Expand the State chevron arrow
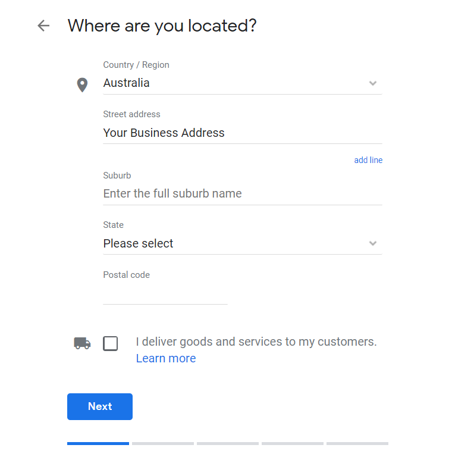The width and height of the screenshot is (452, 476). (373, 243)
